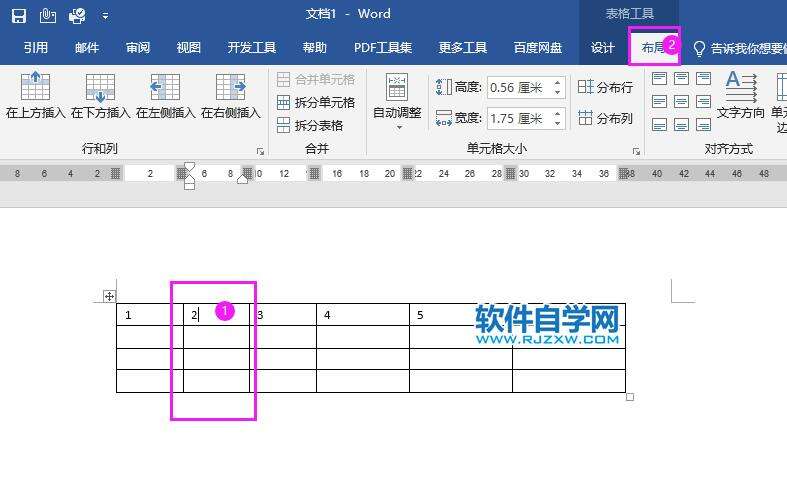Switch to the 视图 tab
The width and height of the screenshot is (787, 486).
189,48
